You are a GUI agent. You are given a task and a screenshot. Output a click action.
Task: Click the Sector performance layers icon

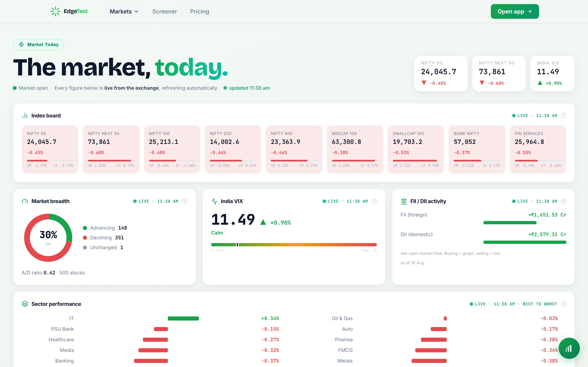pos(25,304)
